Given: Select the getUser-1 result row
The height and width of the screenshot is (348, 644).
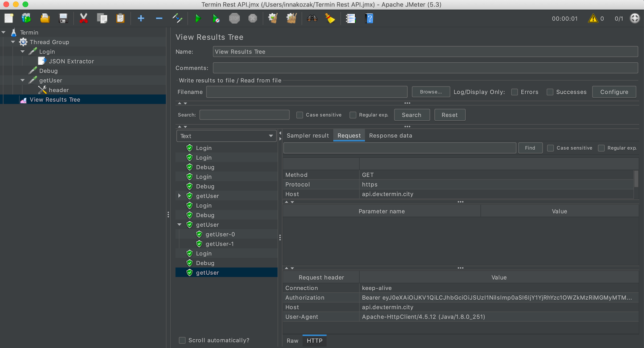Looking at the screenshot, I should [x=220, y=244].
